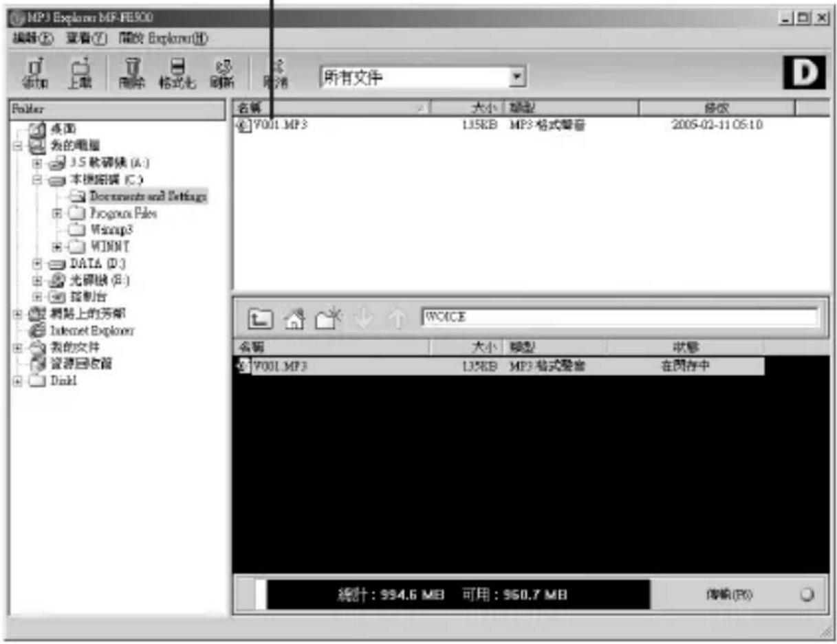Click the Control Panel (控制台) icon

coord(58,297)
